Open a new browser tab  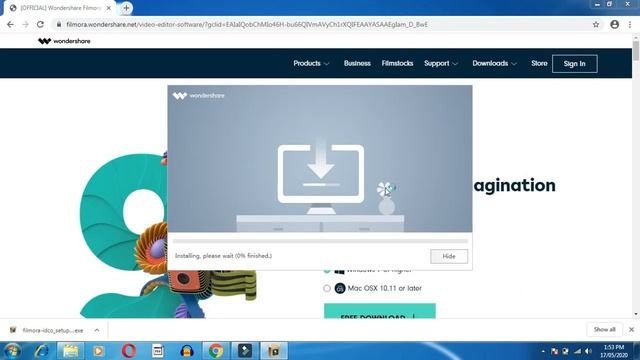click(126, 8)
